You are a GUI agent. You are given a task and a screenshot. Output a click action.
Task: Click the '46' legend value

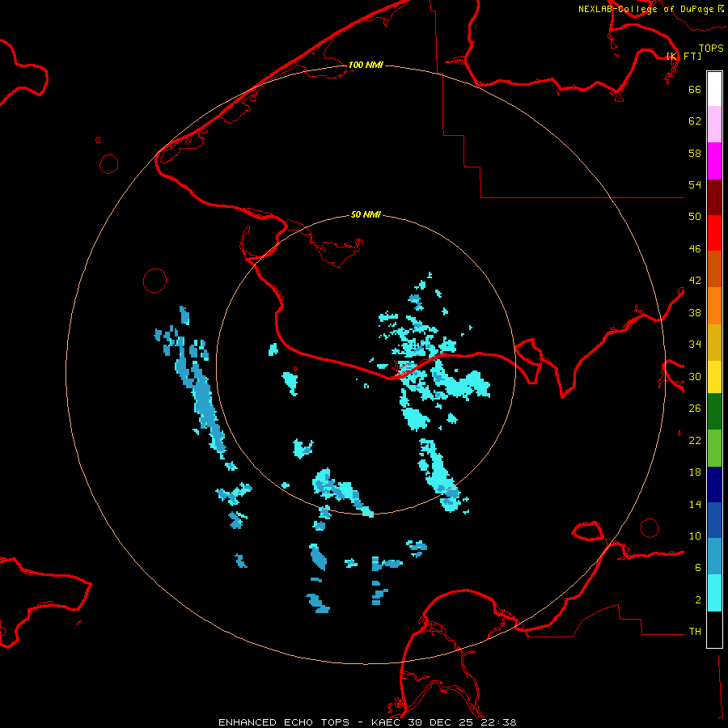695,249
